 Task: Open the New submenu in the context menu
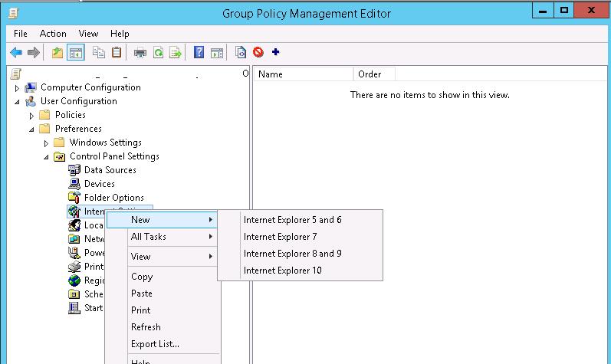click(x=162, y=220)
